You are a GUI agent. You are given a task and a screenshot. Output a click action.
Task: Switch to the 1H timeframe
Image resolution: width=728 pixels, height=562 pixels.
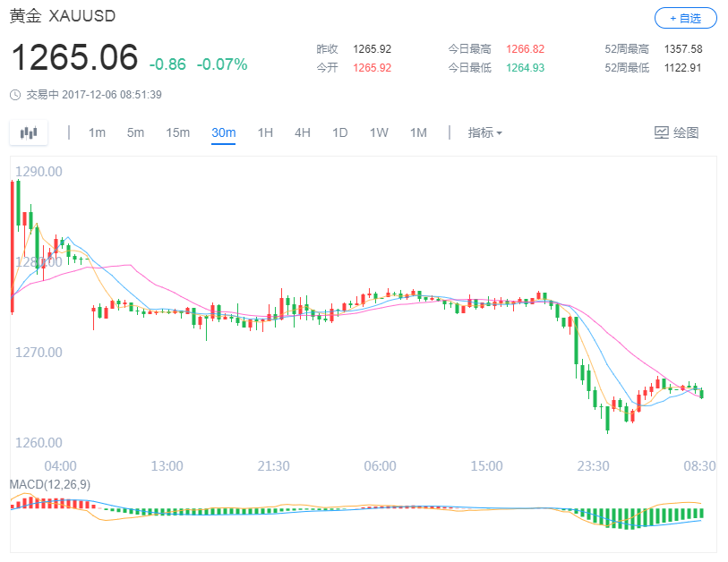[x=264, y=132]
